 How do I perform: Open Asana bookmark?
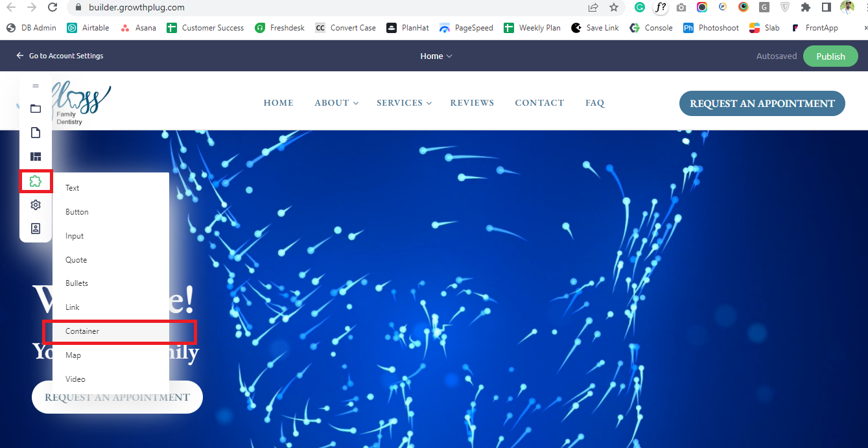pyautogui.click(x=138, y=28)
